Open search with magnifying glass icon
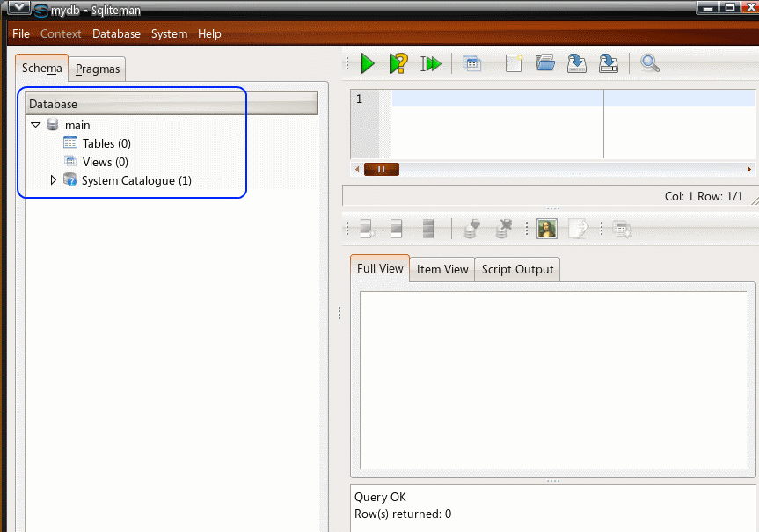 click(x=650, y=63)
